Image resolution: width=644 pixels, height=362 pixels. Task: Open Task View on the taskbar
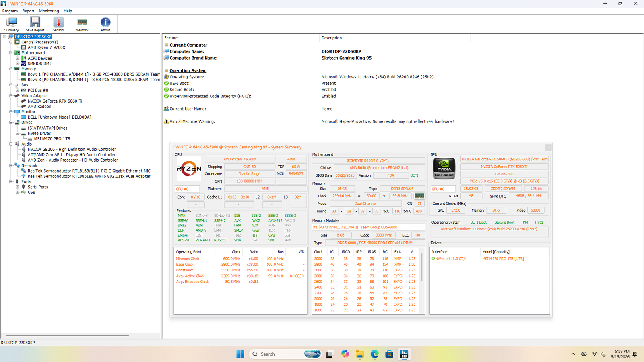tap(330, 354)
